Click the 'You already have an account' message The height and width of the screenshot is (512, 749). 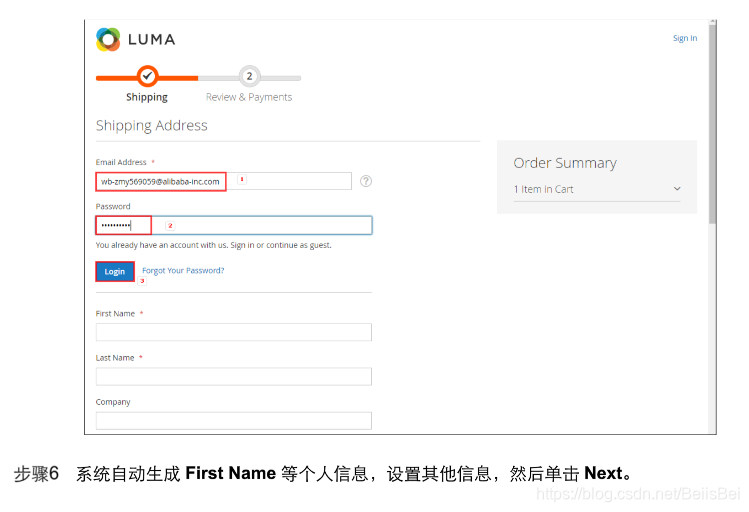(x=214, y=245)
